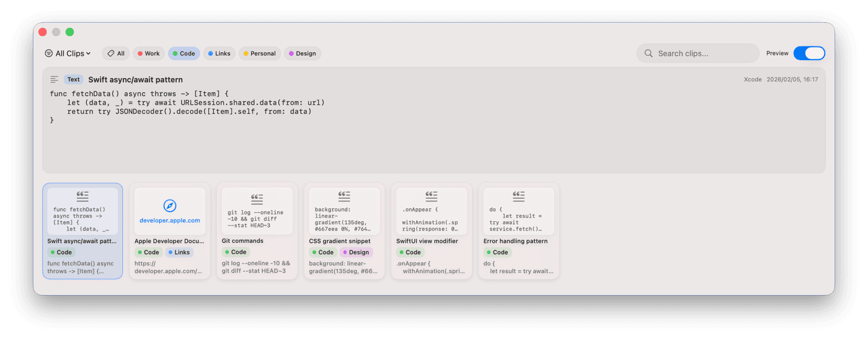Click quote icon on Git commands card
The image size is (868, 339).
pyautogui.click(x=257, y=199)
